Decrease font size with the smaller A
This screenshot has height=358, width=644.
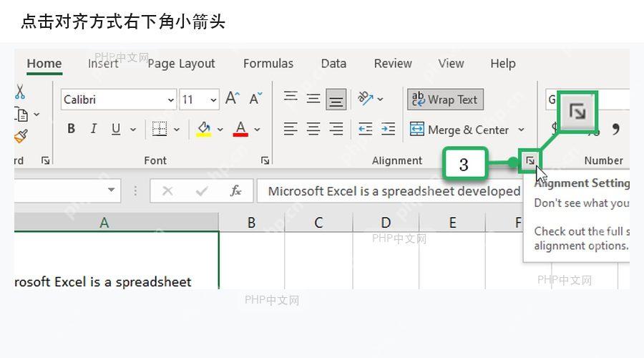coord(255,99)
